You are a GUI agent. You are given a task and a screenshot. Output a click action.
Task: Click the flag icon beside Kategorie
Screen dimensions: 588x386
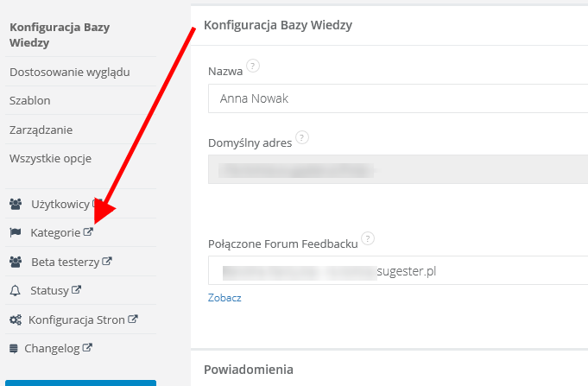point(14,232)
